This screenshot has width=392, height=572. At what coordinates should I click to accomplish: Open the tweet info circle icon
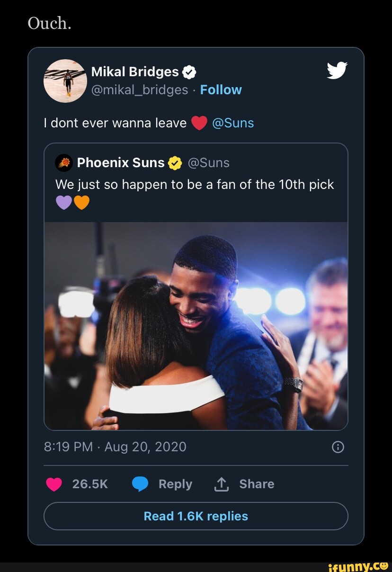point(338,447)
